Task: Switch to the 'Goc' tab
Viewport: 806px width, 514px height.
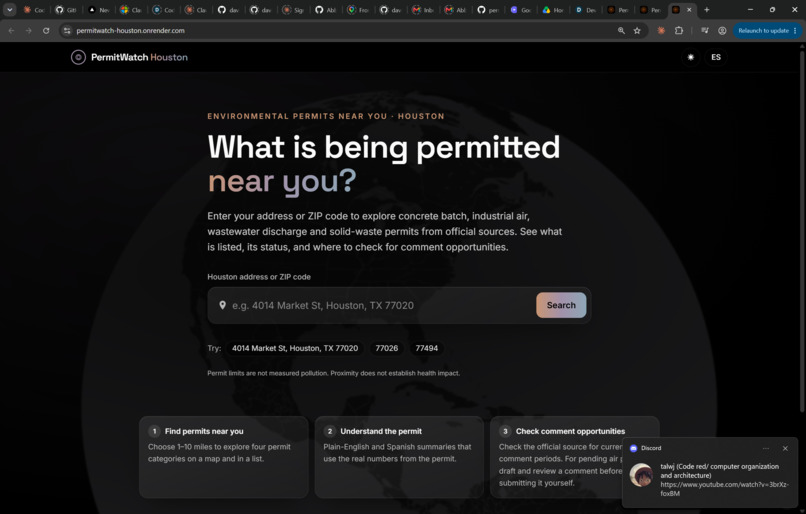Action: pos(520,10)
